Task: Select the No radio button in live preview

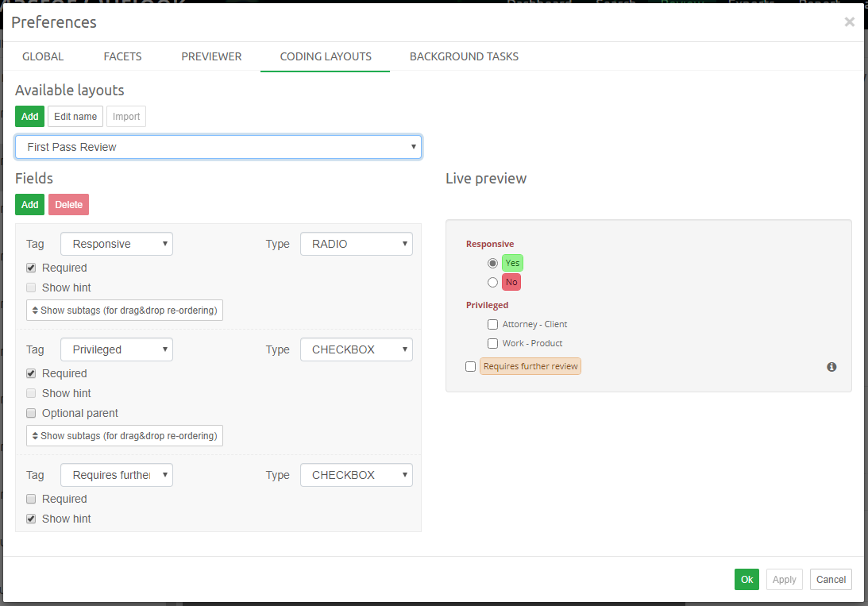Action: point(492,282)
